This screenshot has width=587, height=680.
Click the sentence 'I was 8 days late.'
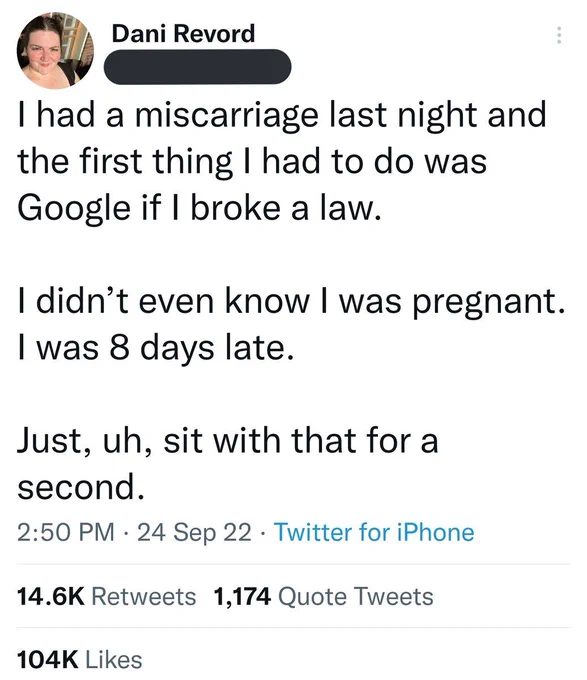point(156,349)
